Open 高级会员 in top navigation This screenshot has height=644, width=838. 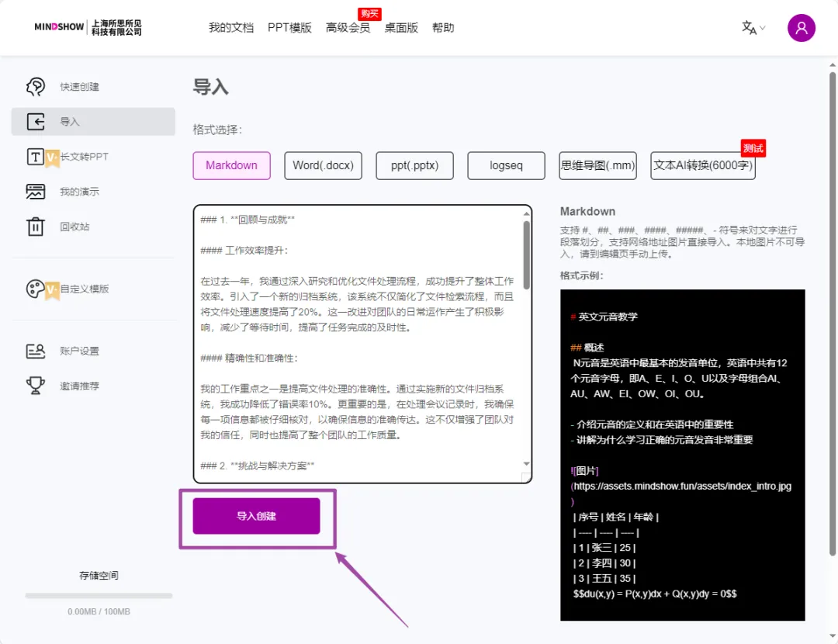pos(348,28)
